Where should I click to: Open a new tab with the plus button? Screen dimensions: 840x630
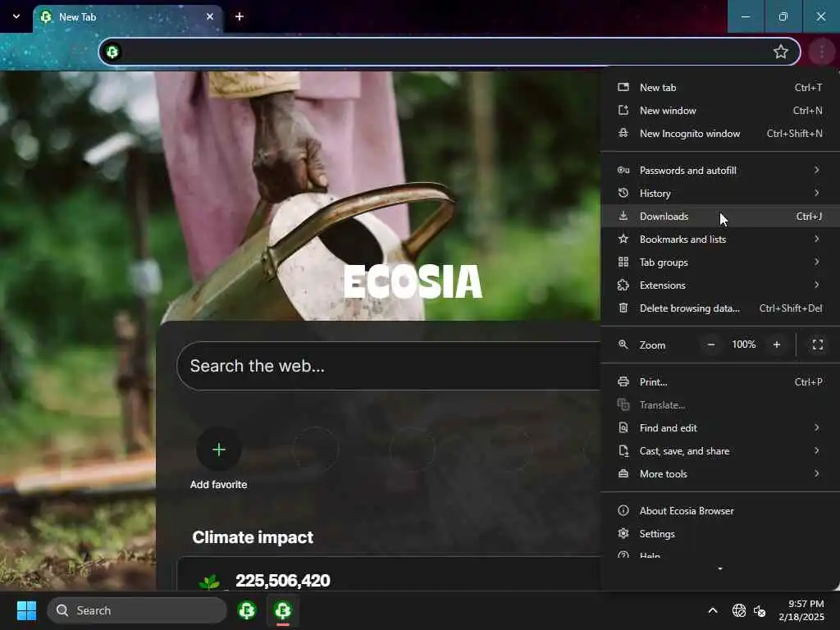(x=240, y=16)
